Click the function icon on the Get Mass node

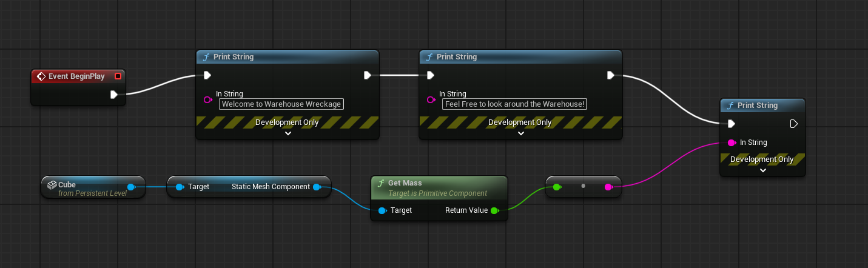381,183
